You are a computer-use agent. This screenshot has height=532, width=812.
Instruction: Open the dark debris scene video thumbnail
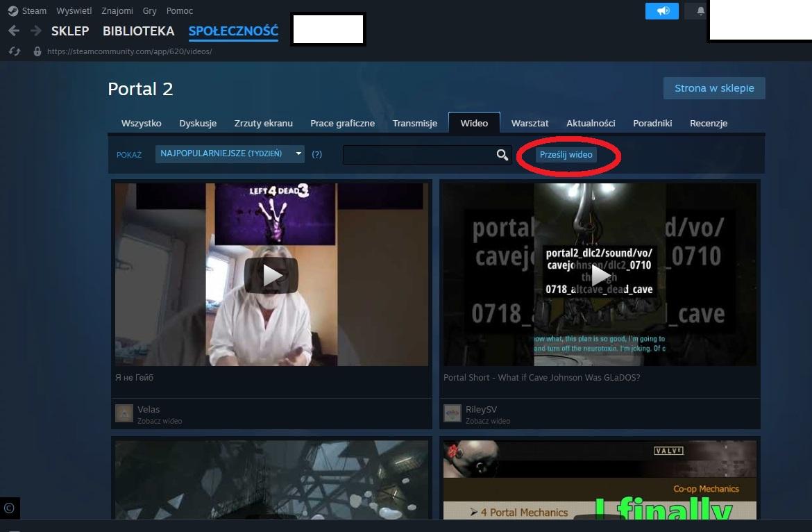coord(271,480)
